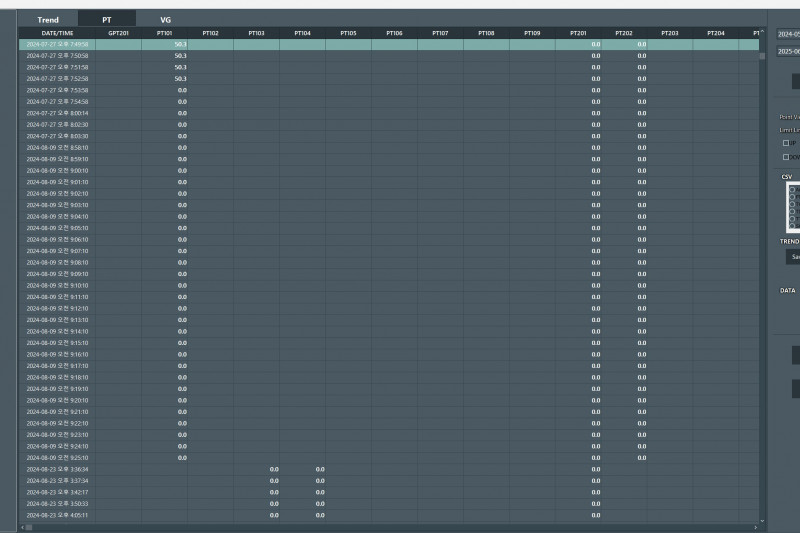Switch to the Trend tab
The image size is (800, 533).
48,20
